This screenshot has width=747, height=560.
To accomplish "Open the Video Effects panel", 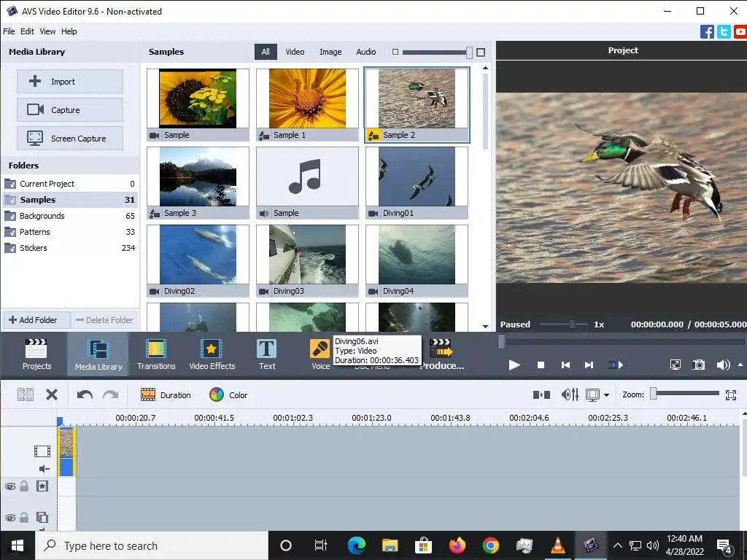I will point(212,354).
